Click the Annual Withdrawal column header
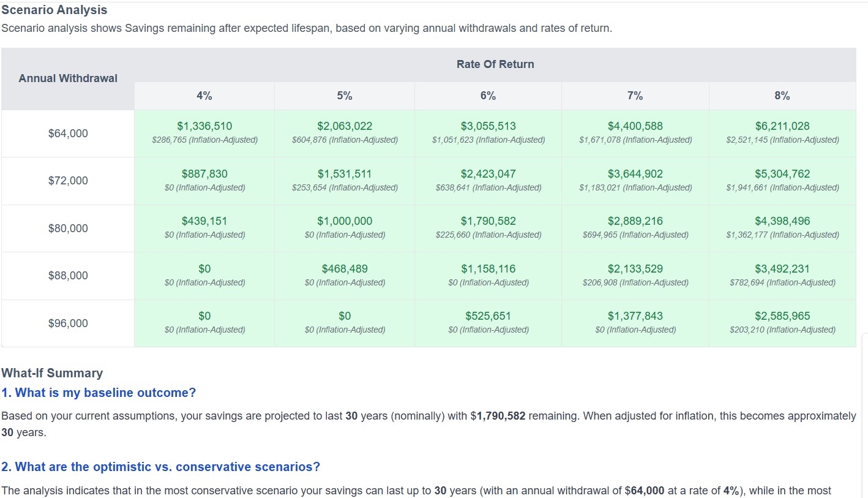The image size is (868, 498). (67, 78)
